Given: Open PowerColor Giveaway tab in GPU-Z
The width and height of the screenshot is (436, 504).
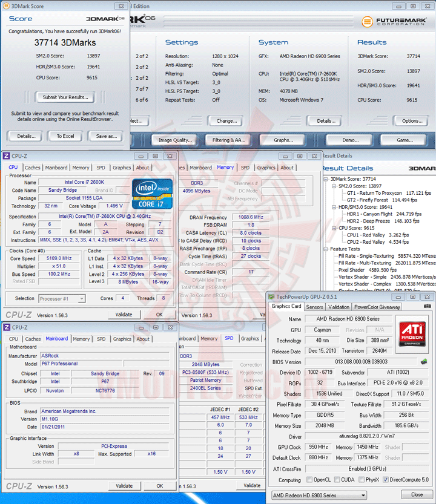Looking at the screenshot, I should click(x=377, y=307).
